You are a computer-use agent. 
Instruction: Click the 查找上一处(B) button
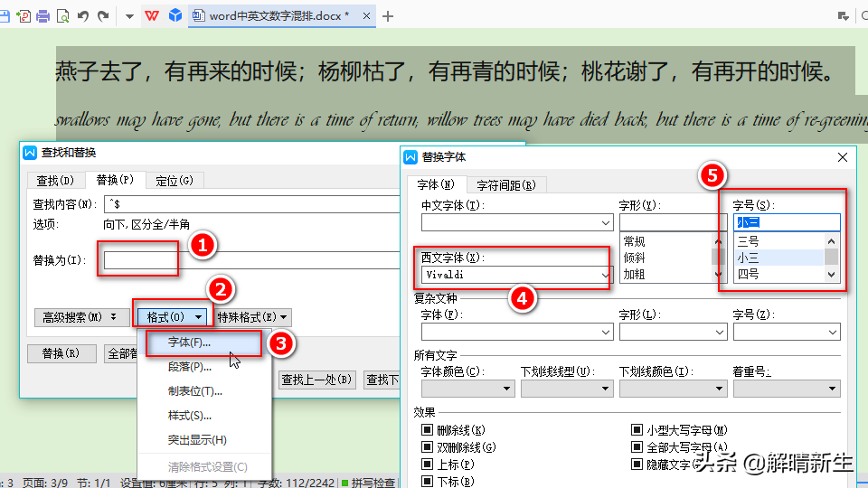pos(317,380)
